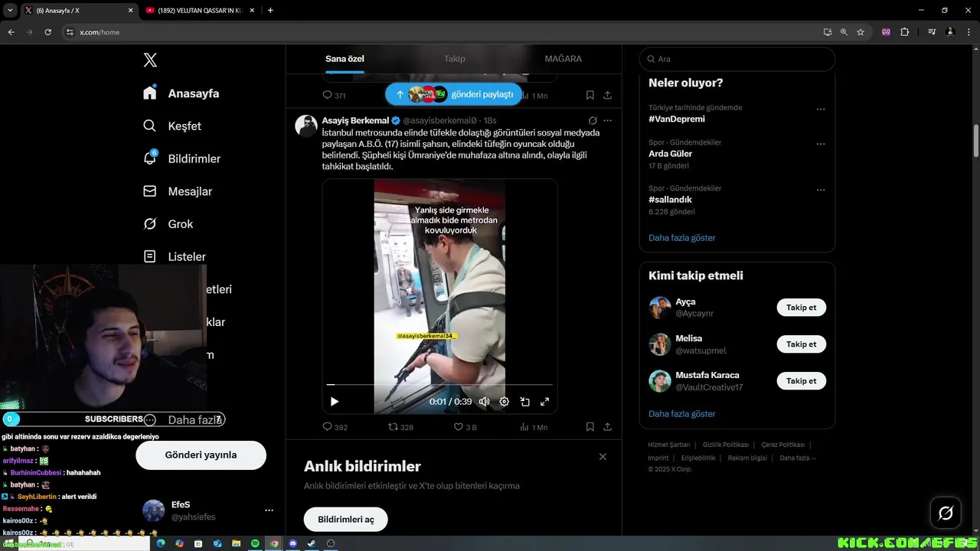Open Spotify from the taskbar
The width and height of the screenshot is (980, 551).
(255, 543)
